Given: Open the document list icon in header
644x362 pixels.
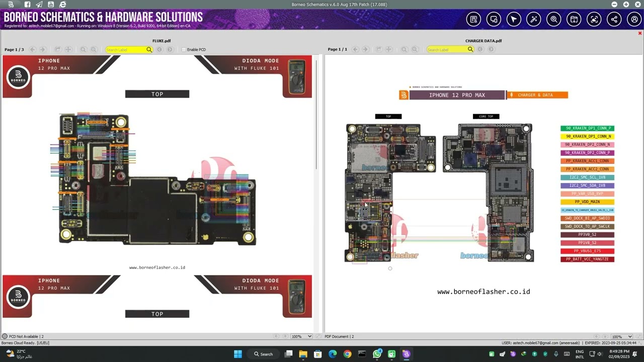Looking at the screenshot, I should 473,19.
